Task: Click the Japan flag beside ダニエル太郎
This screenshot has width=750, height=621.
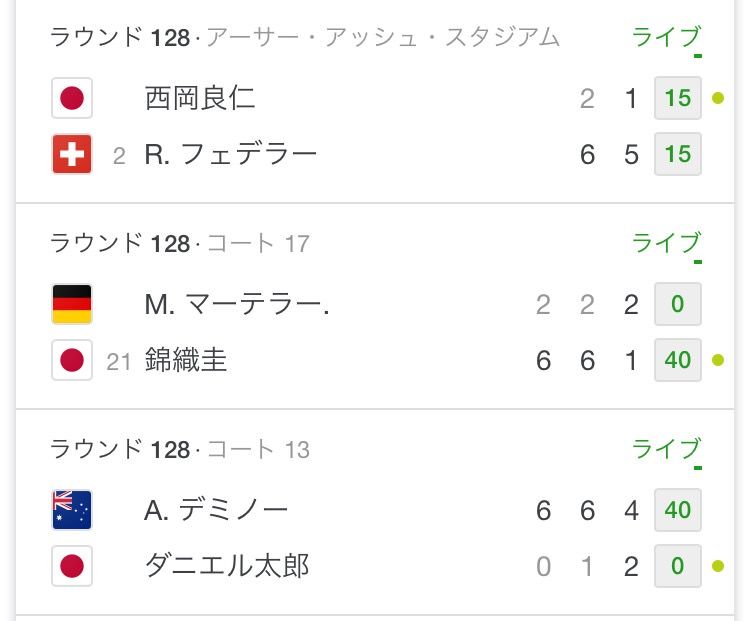Action: point(72,566)
